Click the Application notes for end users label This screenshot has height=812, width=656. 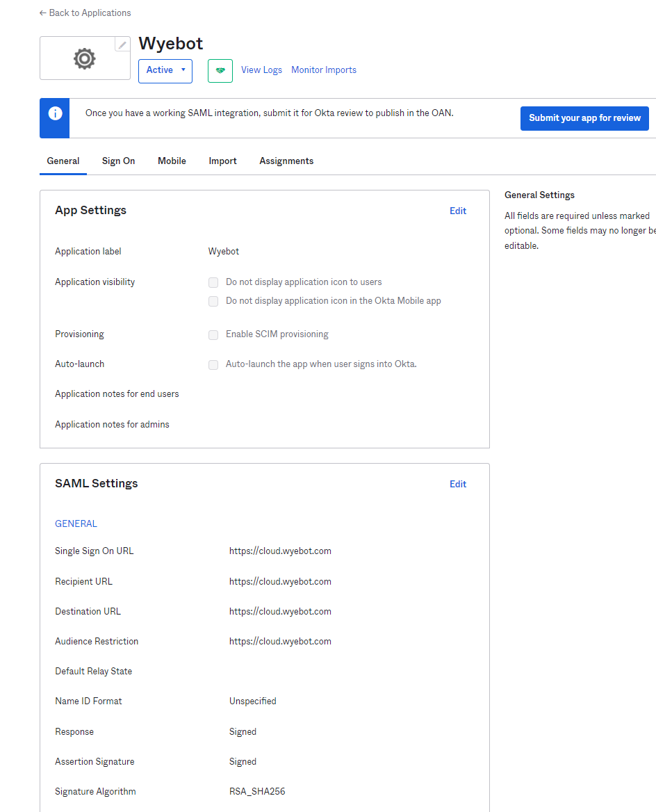117,394
